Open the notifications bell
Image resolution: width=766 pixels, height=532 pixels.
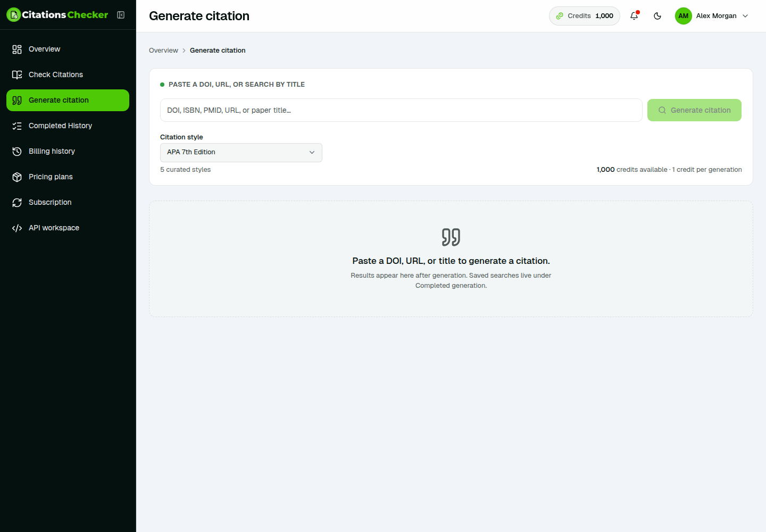[634, 16]
